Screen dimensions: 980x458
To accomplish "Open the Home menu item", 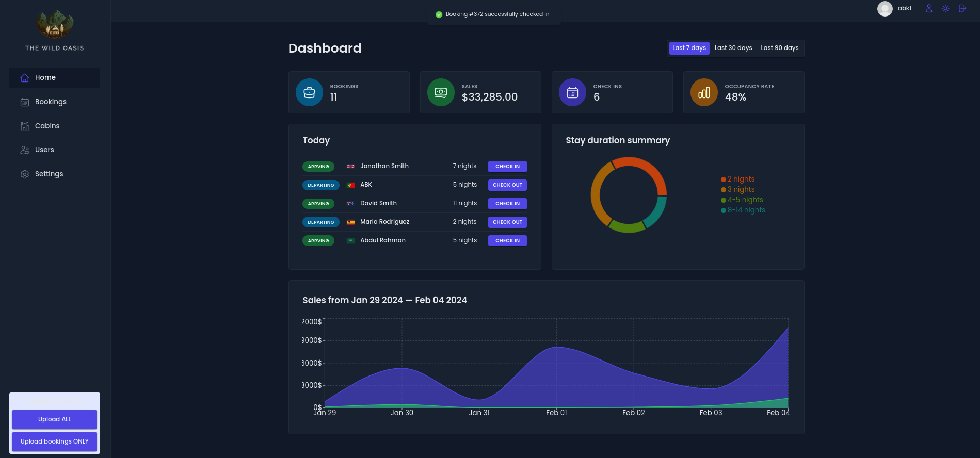I will [x=55, y=78].
